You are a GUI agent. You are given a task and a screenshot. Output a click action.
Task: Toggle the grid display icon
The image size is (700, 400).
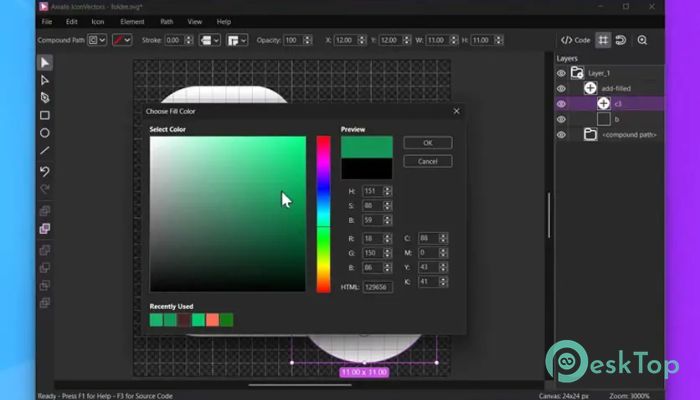(603, 40)
